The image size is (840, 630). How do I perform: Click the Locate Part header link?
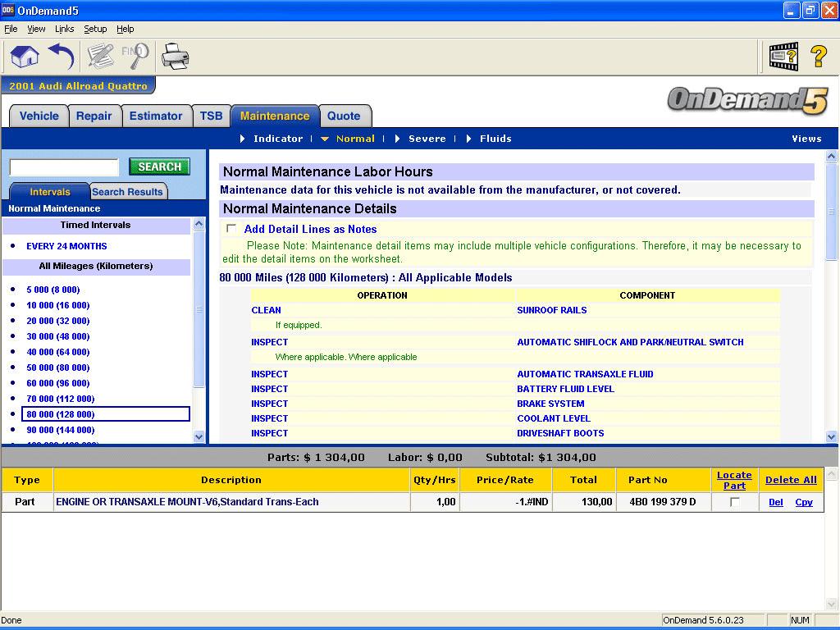(734, 480)
